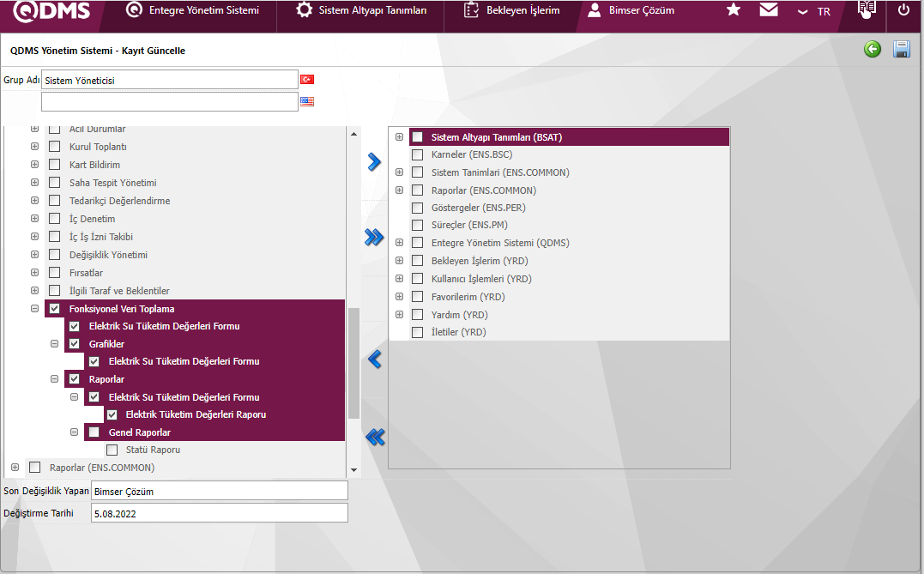Open the Sistem Altyapı Tanımları menu
Image resolution: width=924 pixels, height=574 pixels.
click(361, 10)
